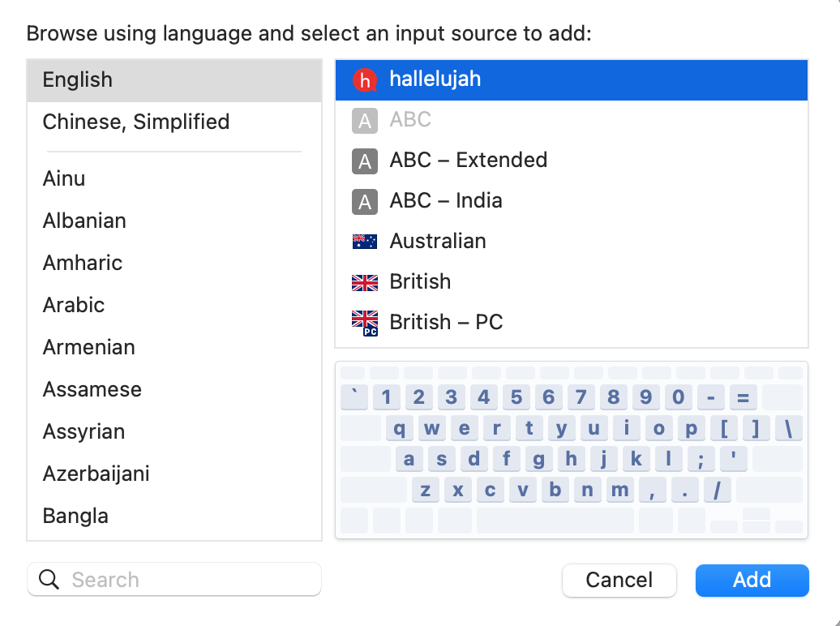Click the left bracket key in preview
Screen dimensions: 840x626
click(724, 428)
